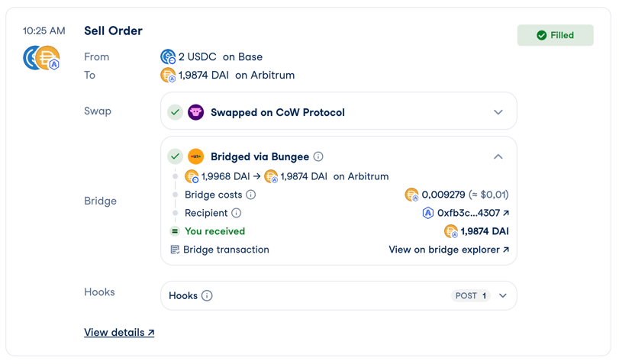619x364 pixels.
Task: Open recipient address 0xfb3c...4307 link
Action: pos(473,213)
